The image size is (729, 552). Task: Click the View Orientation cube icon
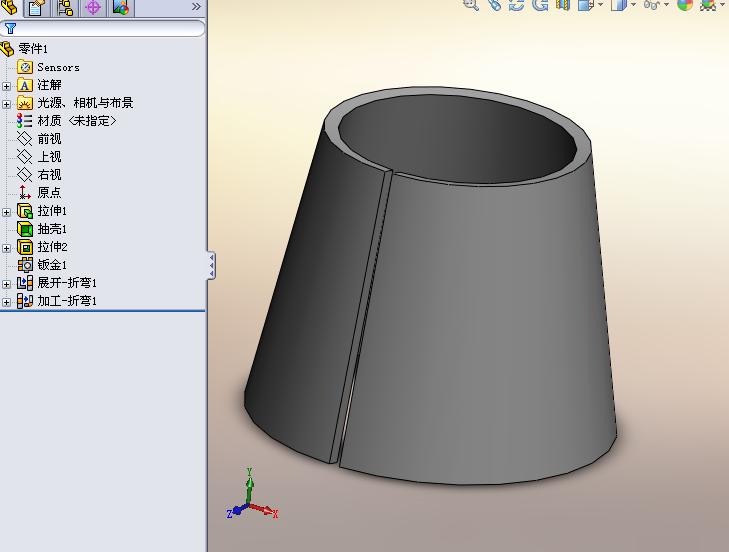click(x=585, y=4)
